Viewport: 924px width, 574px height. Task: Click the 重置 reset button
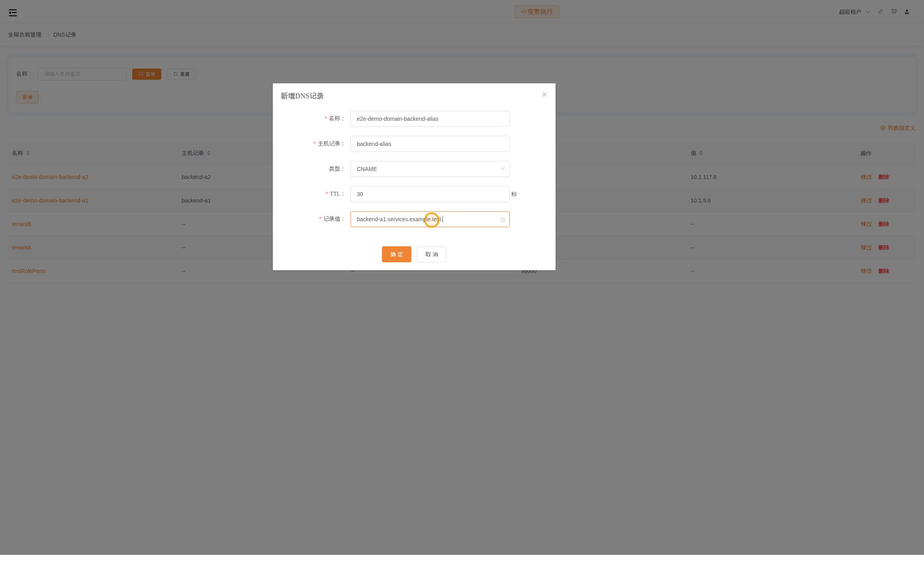181,74
